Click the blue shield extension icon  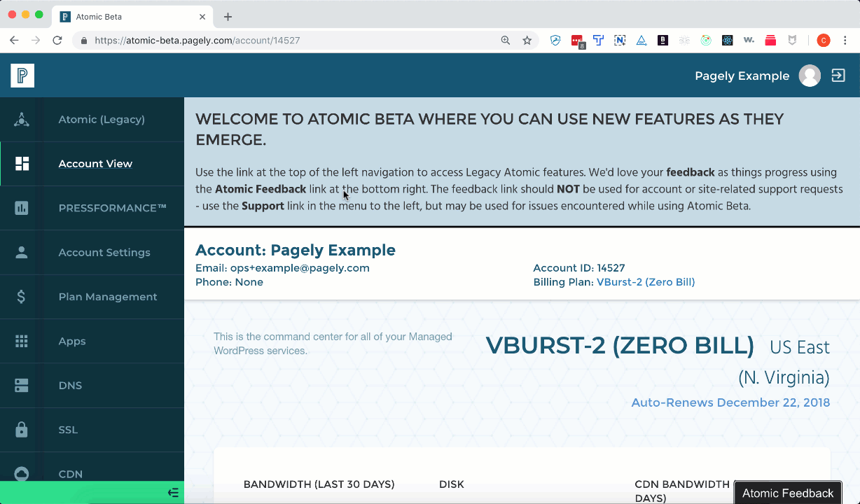click(x=555, y=41)
